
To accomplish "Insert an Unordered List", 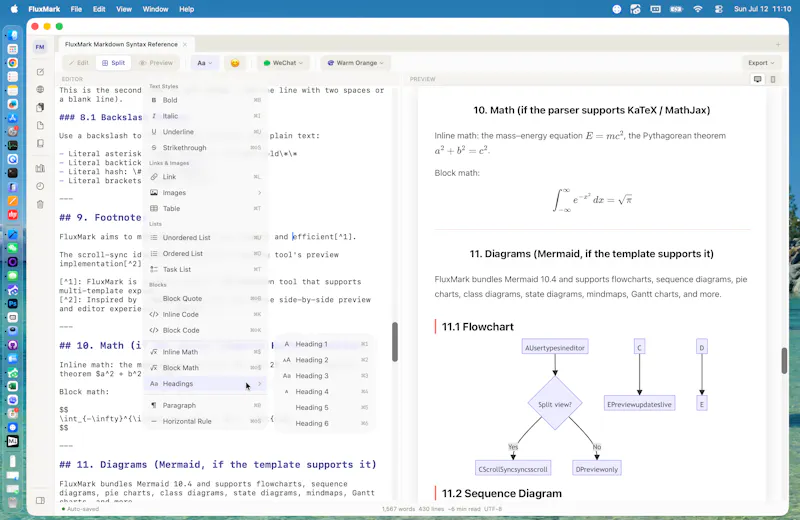I will coord(205,237).
